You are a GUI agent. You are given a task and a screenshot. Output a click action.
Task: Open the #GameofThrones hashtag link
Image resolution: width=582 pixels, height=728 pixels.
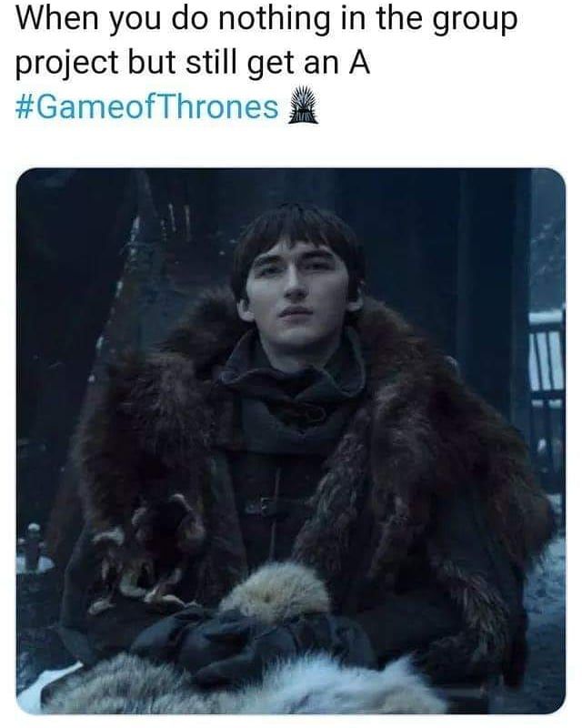click(146, 107)
